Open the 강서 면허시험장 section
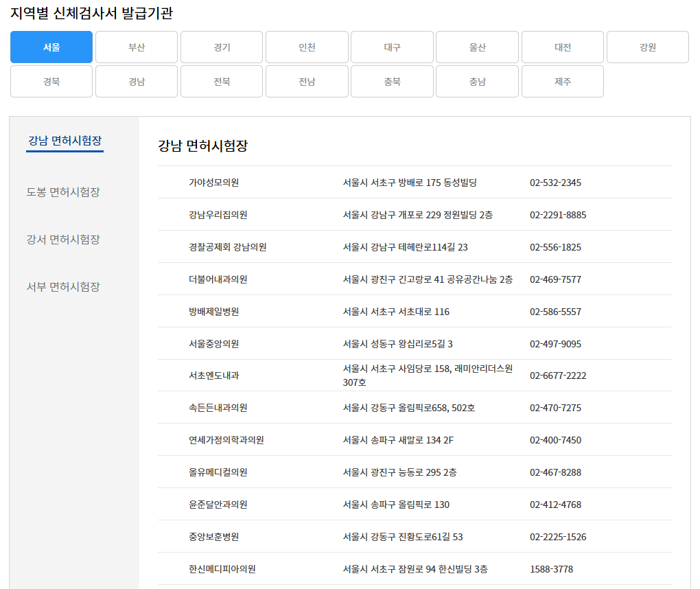 click(64, 239)
